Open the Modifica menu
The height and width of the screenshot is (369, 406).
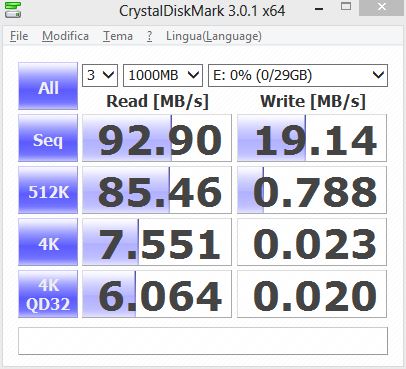click(x=65, y=36)
